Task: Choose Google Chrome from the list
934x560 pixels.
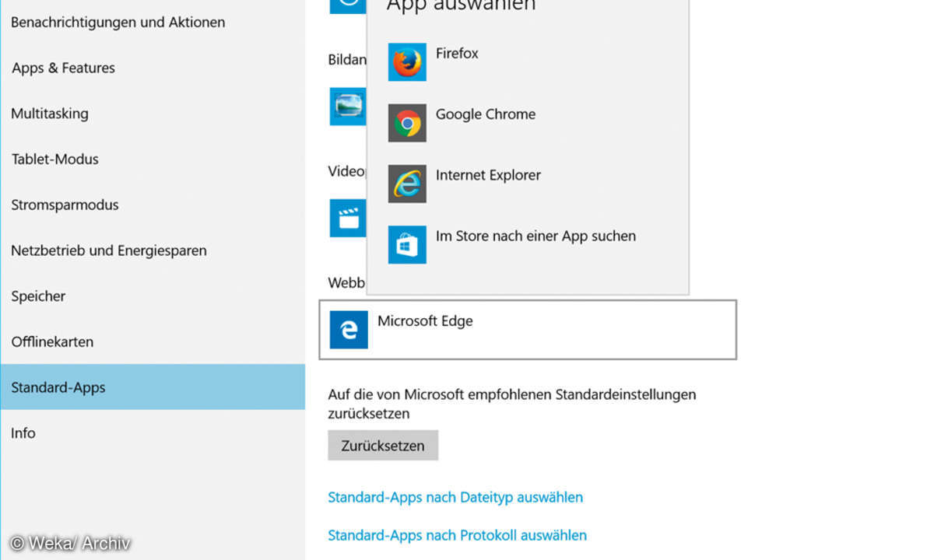Action: (x=528, y=123)
